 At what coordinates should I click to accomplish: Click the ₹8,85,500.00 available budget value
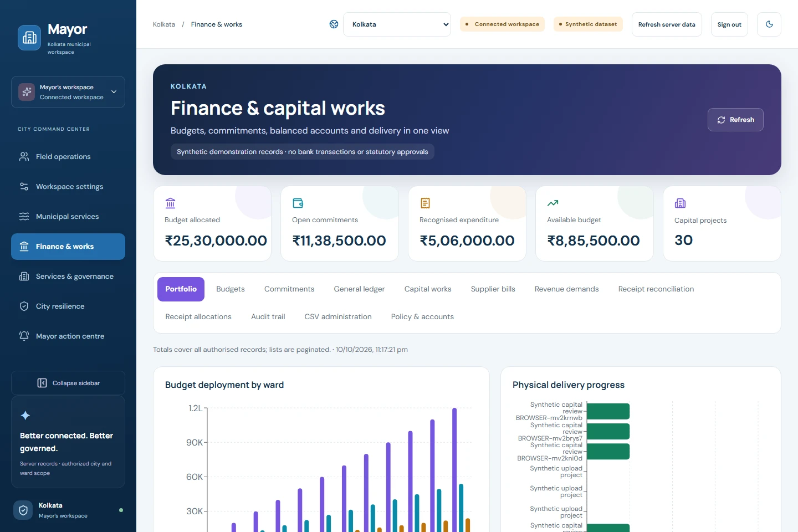594,241
